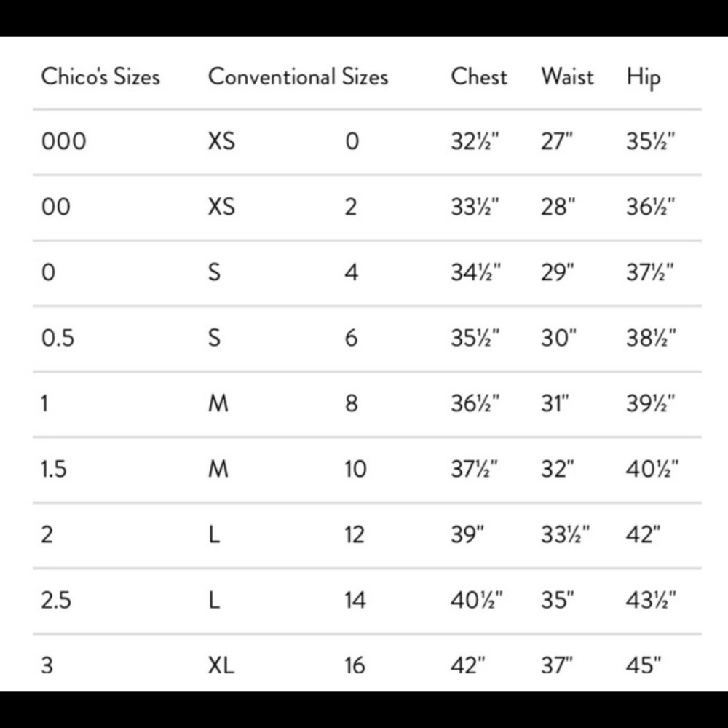Click the Chest column header
The image size is (728, 728).
pyautogui.click(x=479, y=76)
